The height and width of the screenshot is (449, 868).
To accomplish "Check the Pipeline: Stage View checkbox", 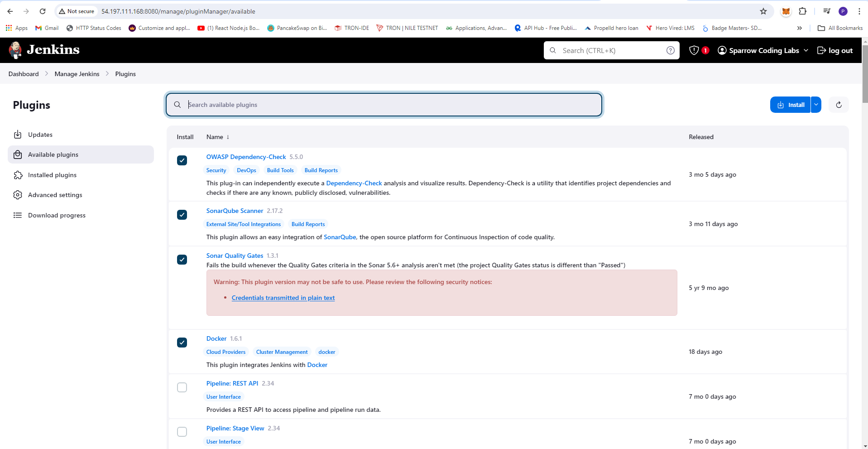I will point(182,432).
